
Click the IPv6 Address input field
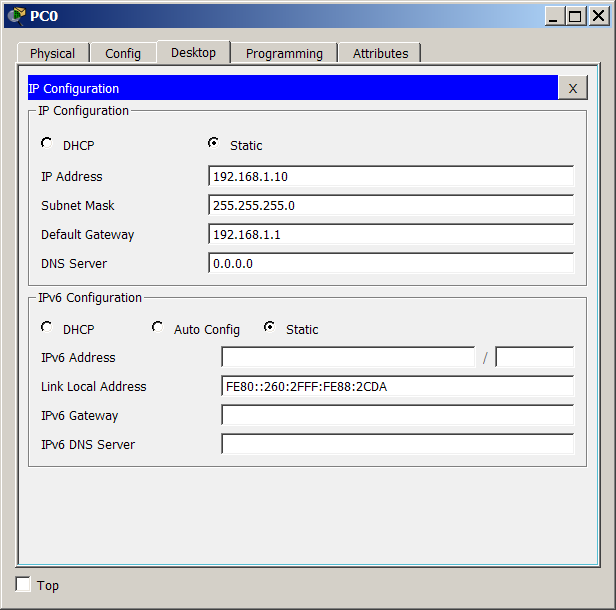coord(348,358)
